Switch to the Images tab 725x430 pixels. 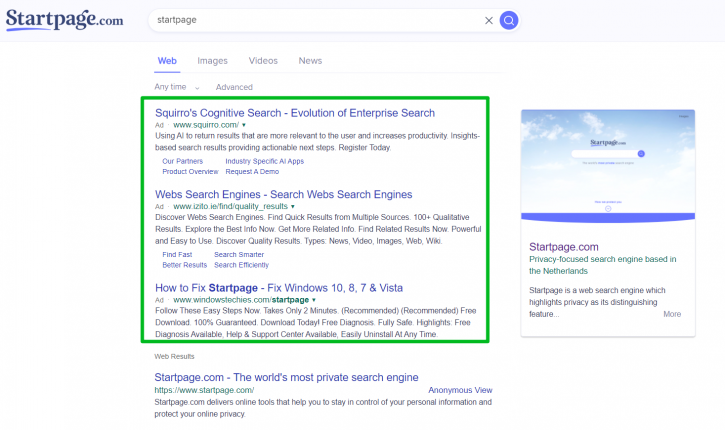pos(212,61)
